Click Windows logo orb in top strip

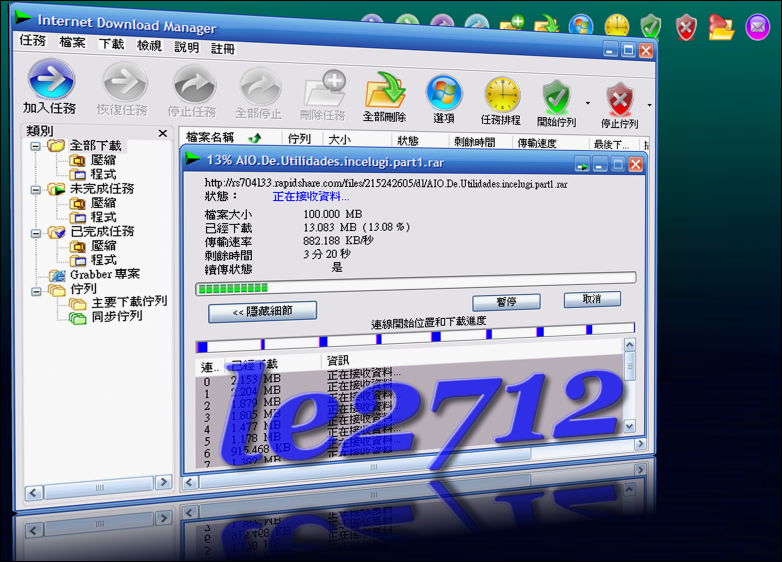581,25
